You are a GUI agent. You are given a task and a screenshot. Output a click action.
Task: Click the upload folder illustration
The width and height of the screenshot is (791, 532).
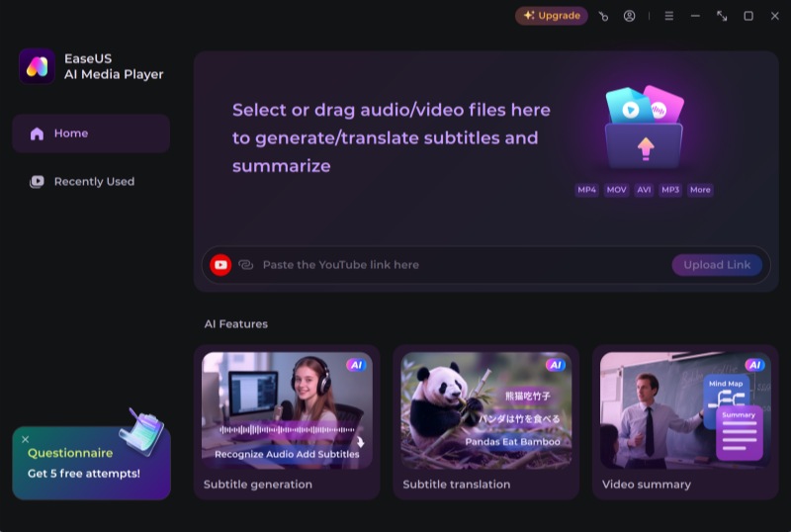645,128
